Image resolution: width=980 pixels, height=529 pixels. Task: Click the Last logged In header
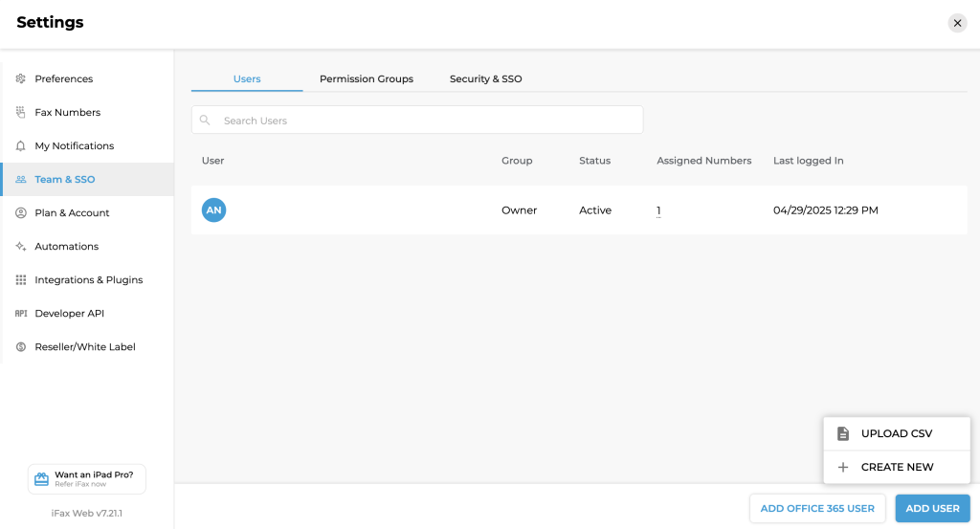(x=808, y=161)
